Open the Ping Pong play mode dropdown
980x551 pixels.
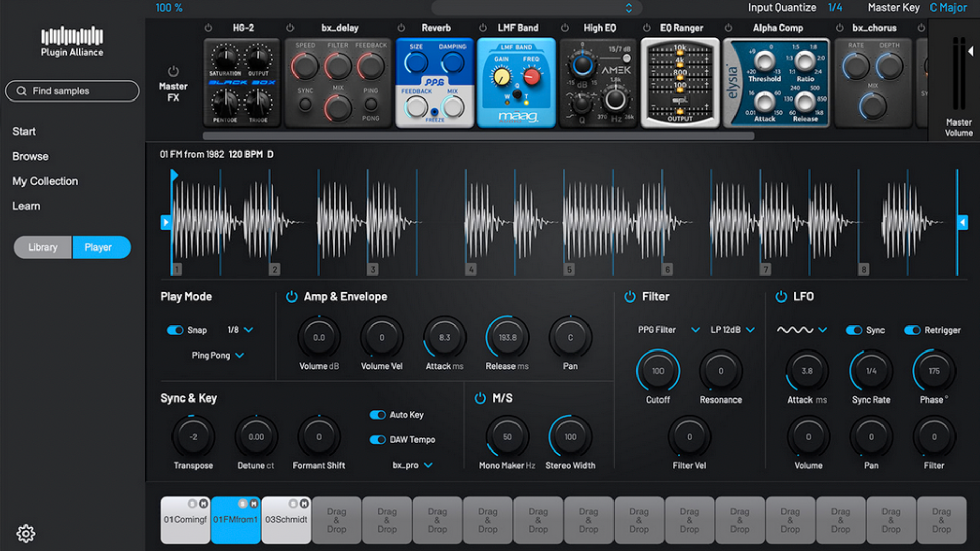tap(218, 355)
